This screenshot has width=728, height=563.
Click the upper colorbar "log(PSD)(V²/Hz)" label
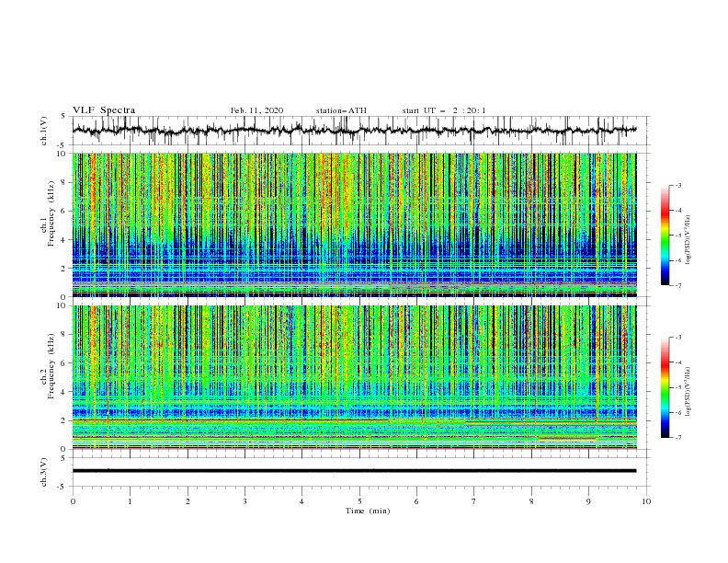tap(688, 240)
